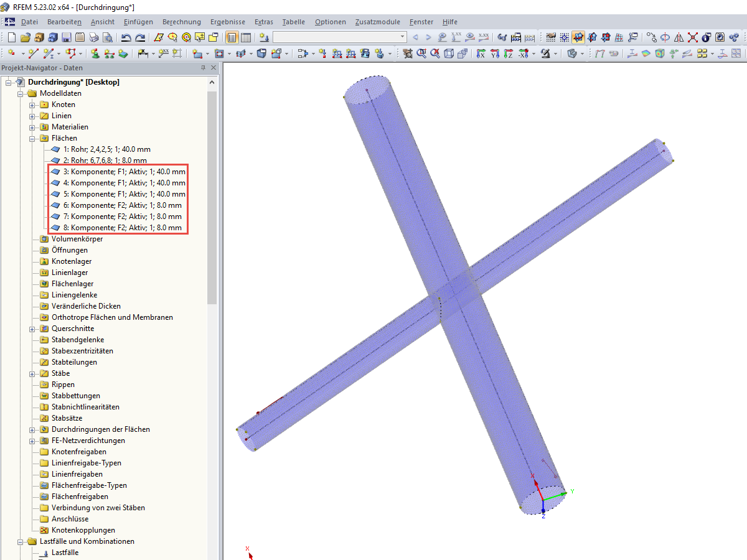This screenshot has height=560, width=747.
Task: Open model info icon
Action: pos(706,37)
